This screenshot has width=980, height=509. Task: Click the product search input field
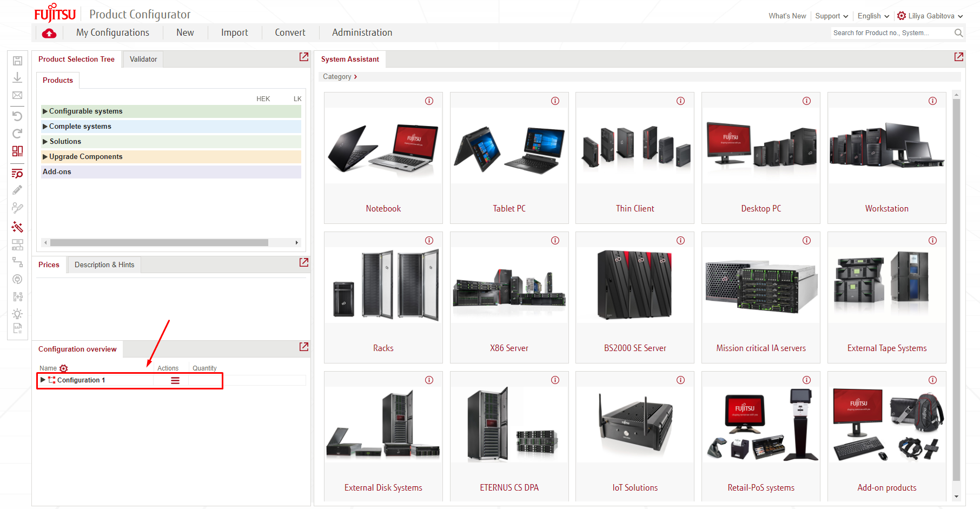(x=892, y=33)
